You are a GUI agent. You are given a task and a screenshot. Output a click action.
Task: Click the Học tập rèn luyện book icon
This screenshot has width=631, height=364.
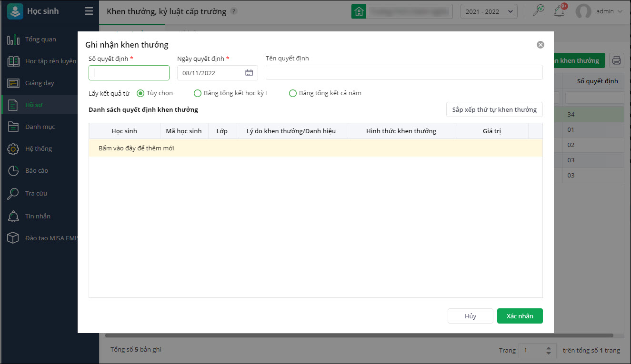click(13, 61)
